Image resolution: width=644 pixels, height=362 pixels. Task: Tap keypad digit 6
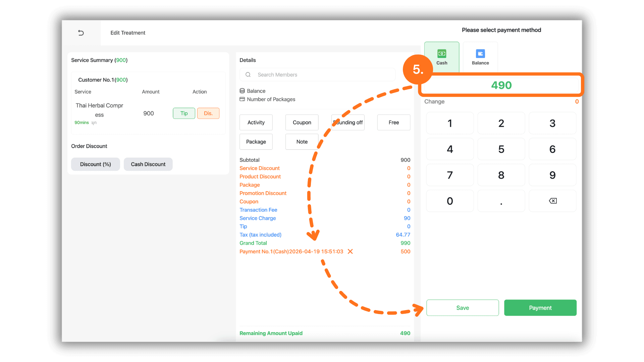pyautogui.click(x=552, y=149)
